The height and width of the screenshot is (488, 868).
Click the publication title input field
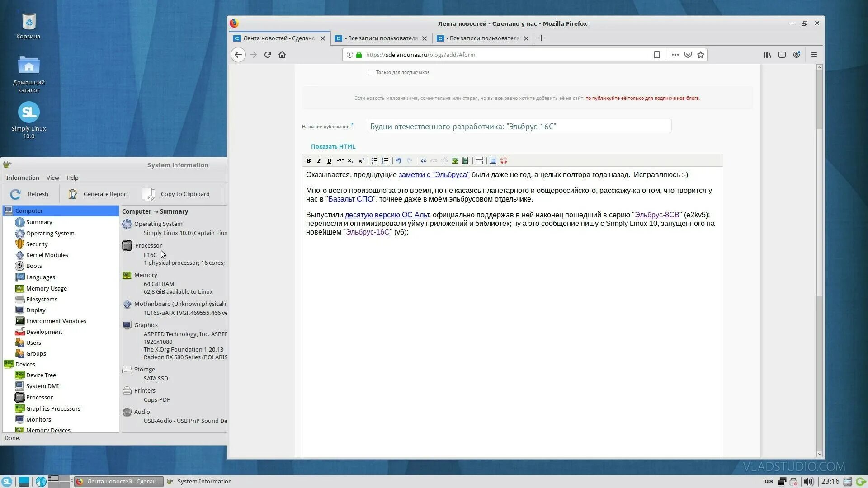(x=519, y=127)
